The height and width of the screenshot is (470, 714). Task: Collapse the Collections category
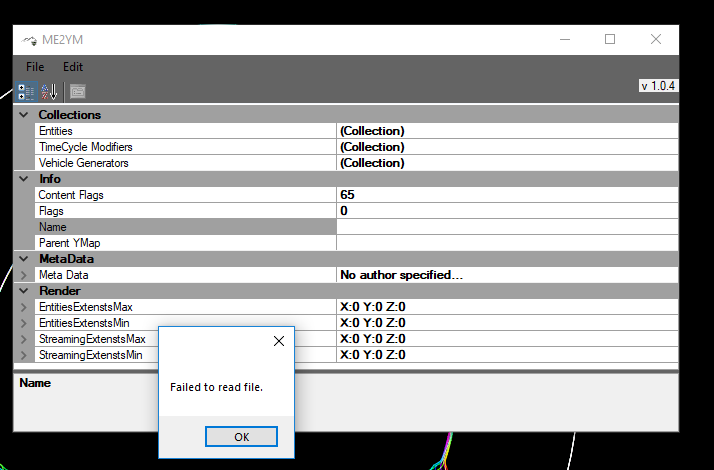click(24, 115)
